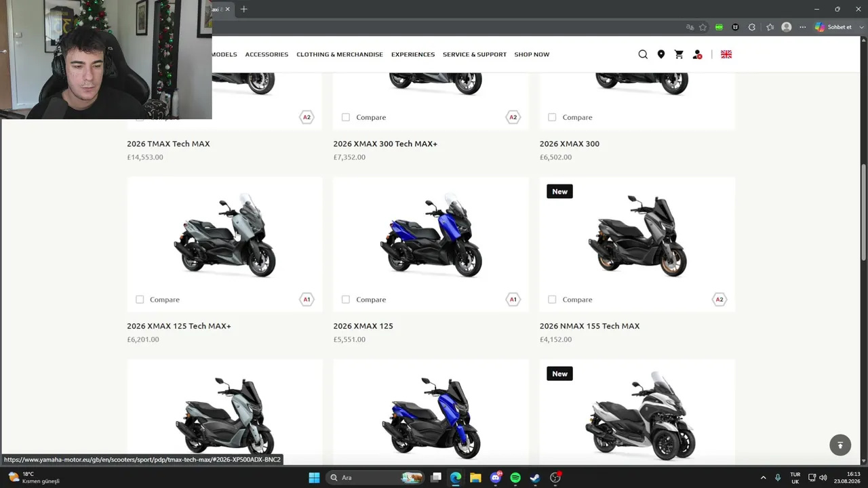Click the taskbar Ara search box
Screen dimensions: 868x488
click(x=374, y=478)
